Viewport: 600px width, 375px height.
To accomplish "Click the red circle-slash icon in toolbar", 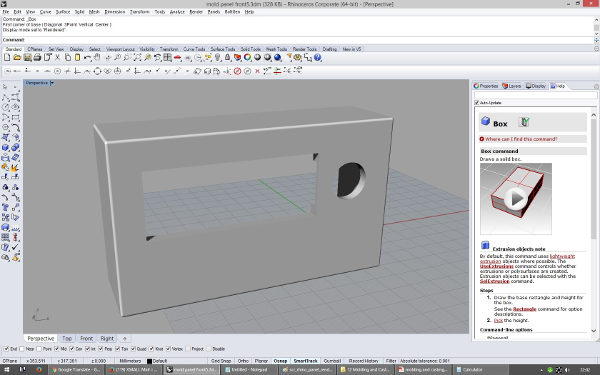I will [237, 71].
